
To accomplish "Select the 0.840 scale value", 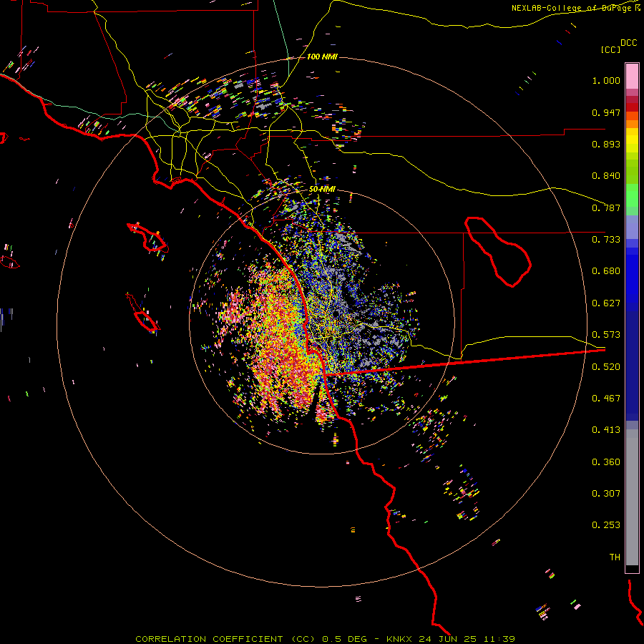I will pyautogui.click(x=606, y=176).
